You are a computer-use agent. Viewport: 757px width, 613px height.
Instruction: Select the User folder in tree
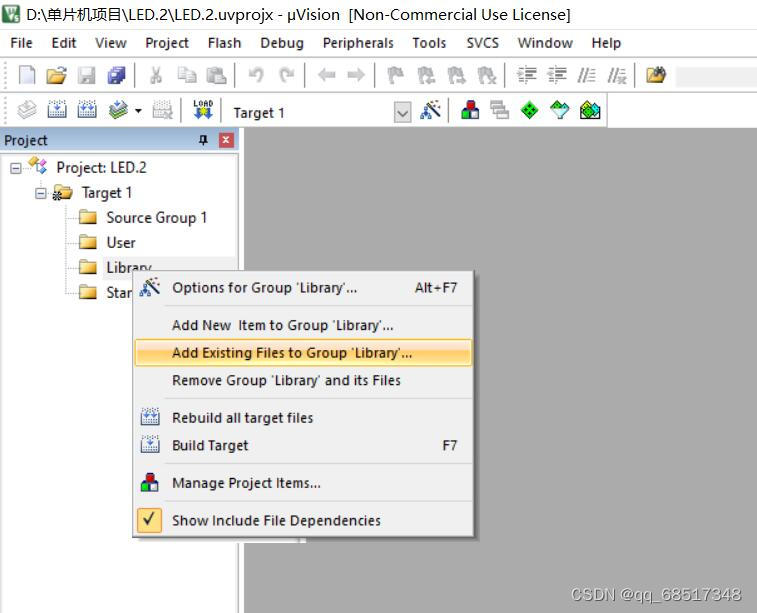click(121, 242)
